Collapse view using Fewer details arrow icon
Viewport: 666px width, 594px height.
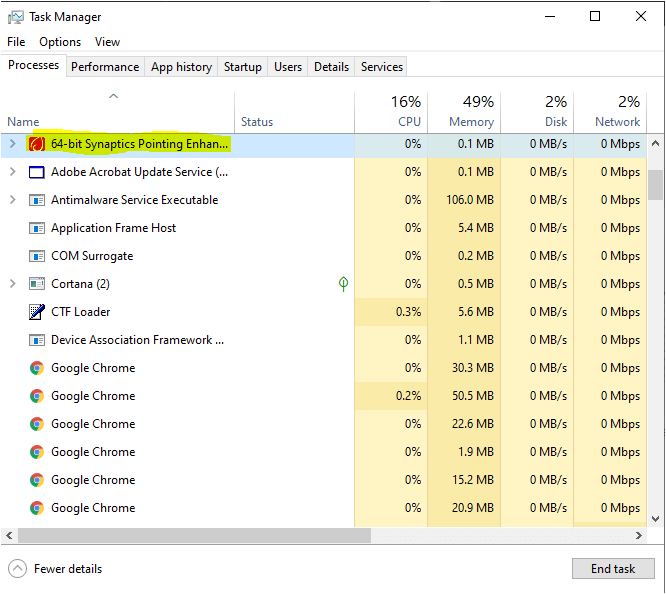17,569
